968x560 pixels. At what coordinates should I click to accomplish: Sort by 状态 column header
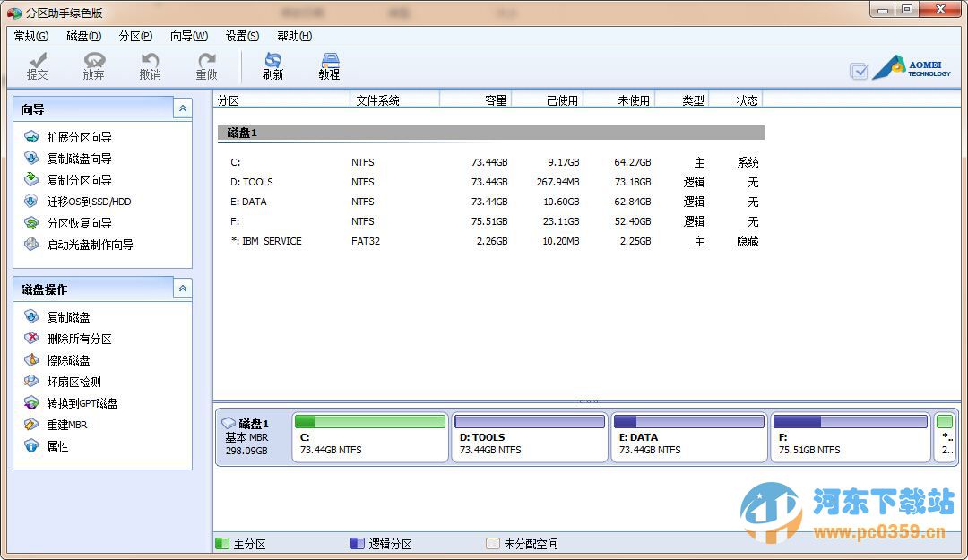(736, 100)
